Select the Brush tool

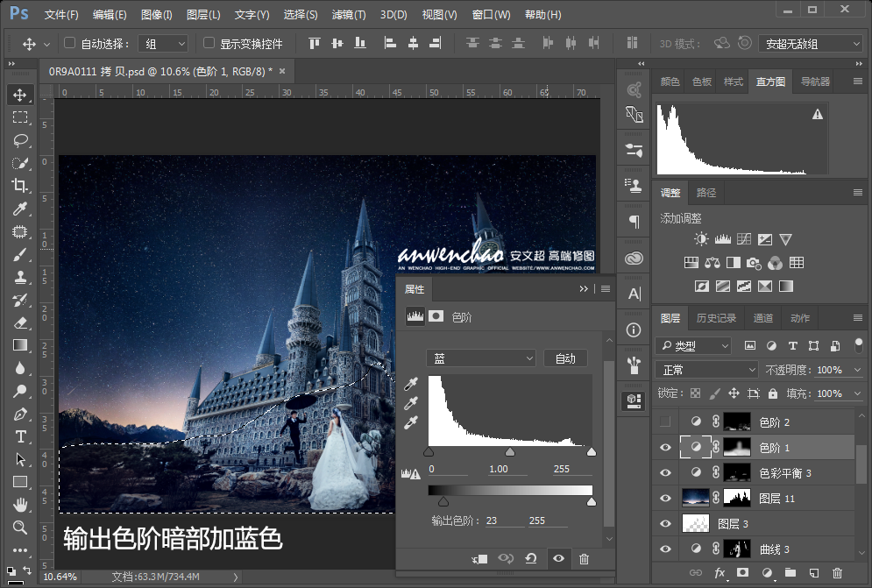coord(20,254)
